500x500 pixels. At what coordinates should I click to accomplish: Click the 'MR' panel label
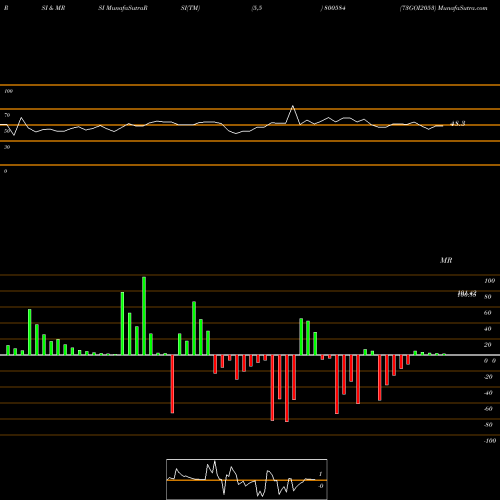(x=446, y=260)
